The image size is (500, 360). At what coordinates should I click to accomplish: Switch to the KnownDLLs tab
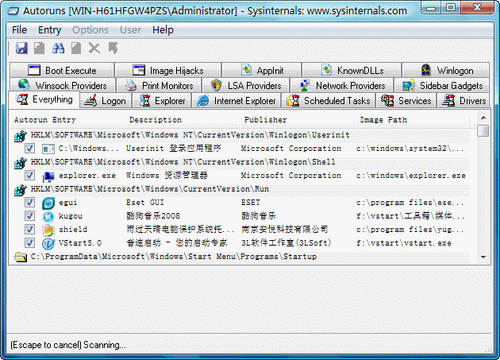(352, 70)
